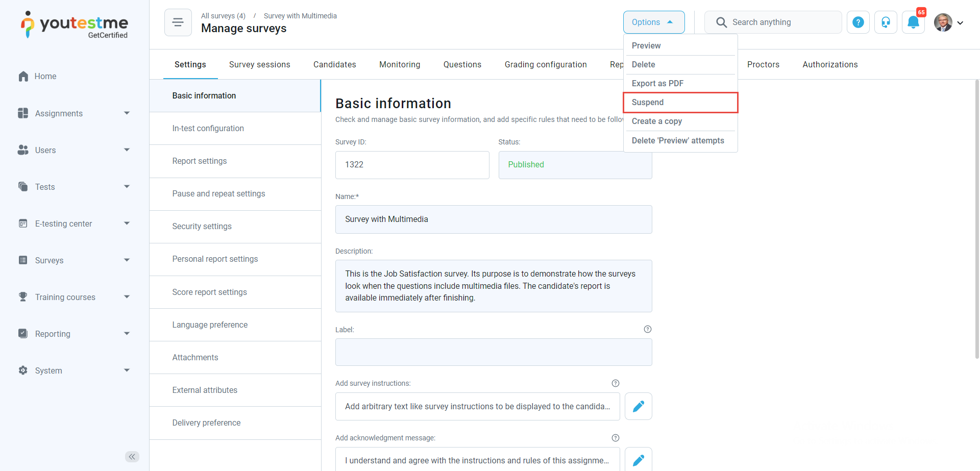
Task: Open the notifications bell icon
Action: [913, 22]
